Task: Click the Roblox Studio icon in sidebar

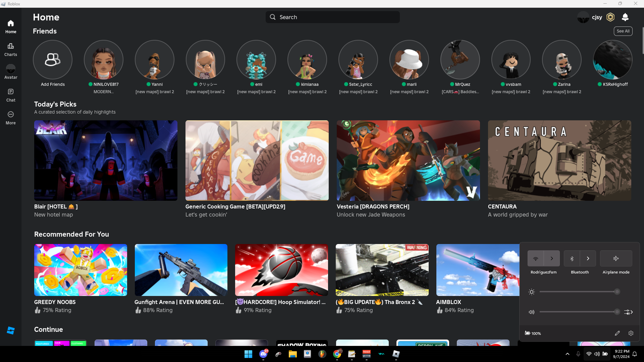Action: coord(11,330)
